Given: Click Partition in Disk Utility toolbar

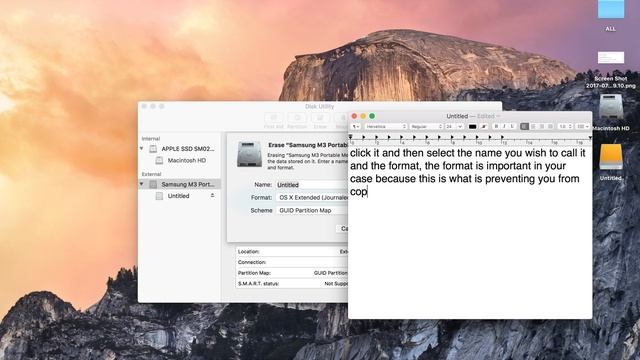Looking at the screenshot, I should coord(297,121).
